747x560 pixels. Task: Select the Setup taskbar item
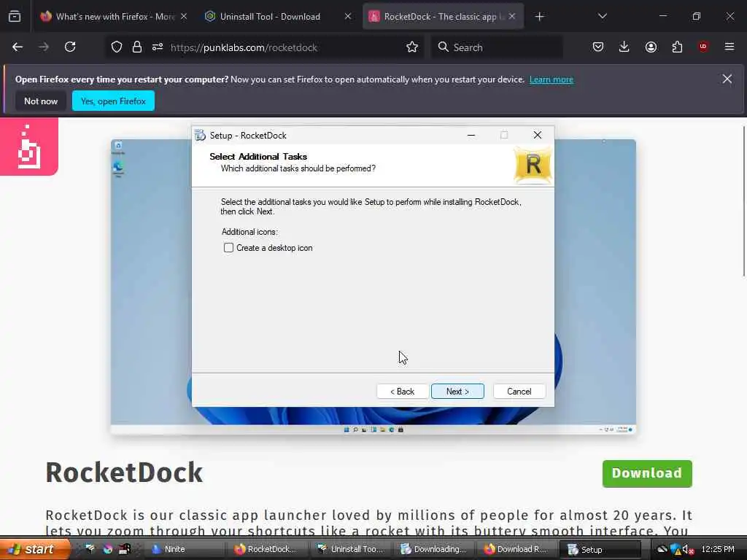(x=600, y=550)
